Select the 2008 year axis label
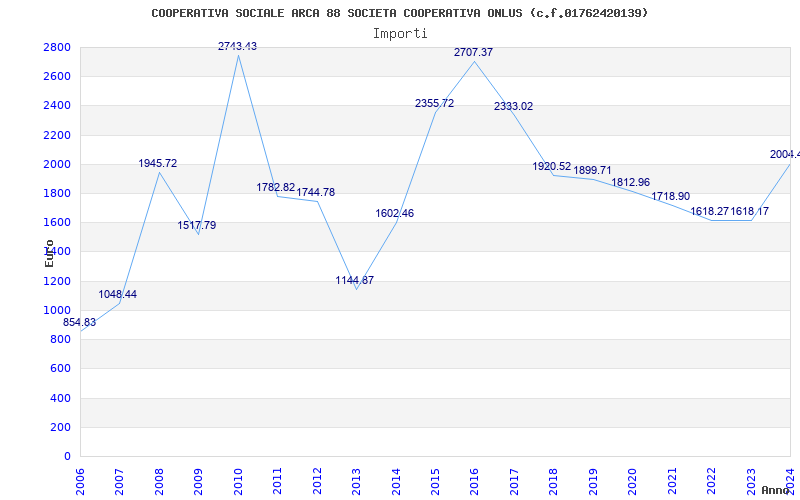 [159, 482]
